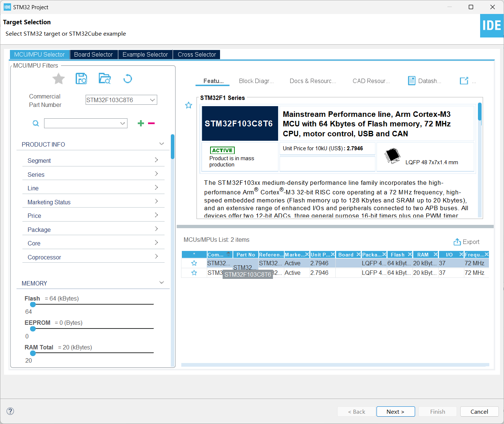Remove the RAM column from table
504x424 pixels.
pos(436,254)
